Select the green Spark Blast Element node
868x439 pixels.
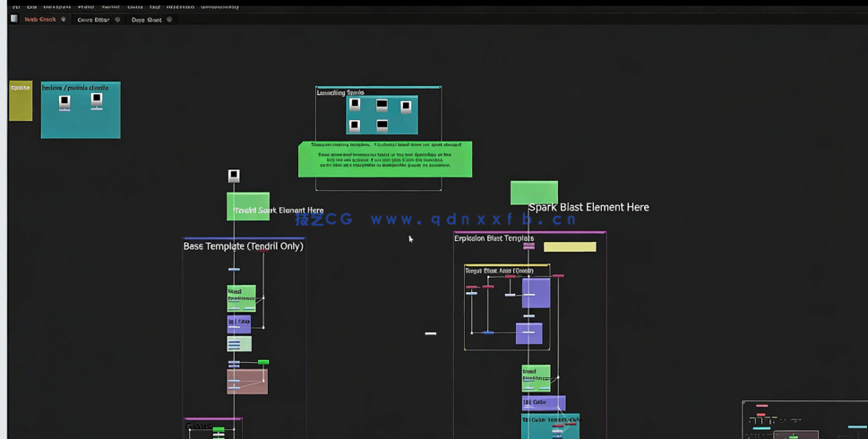pos(534,193)
